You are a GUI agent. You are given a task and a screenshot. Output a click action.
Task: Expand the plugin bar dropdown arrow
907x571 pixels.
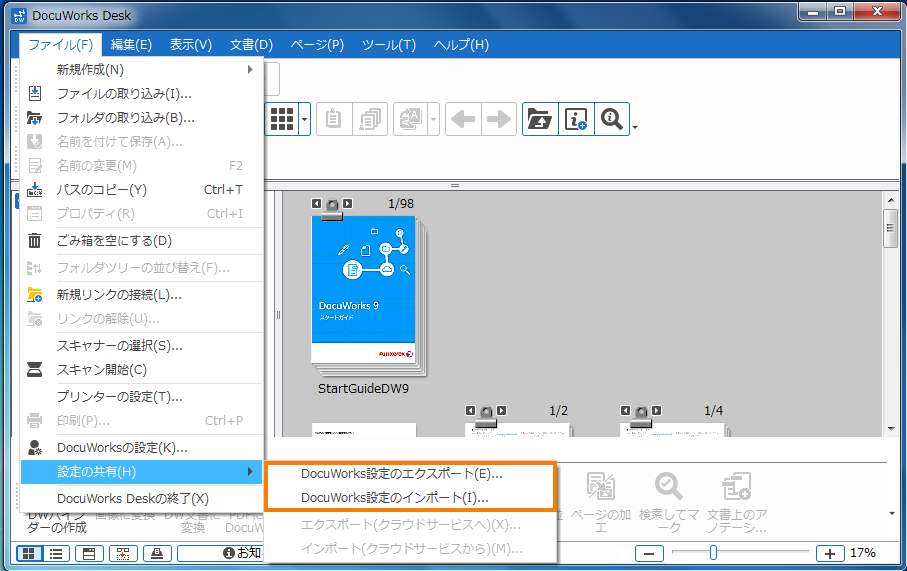(x=891, y=513)
